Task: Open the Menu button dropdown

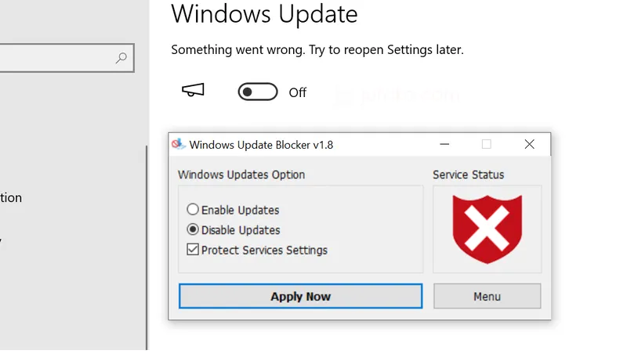Action: pyautogui.click(x=487, y=297)
